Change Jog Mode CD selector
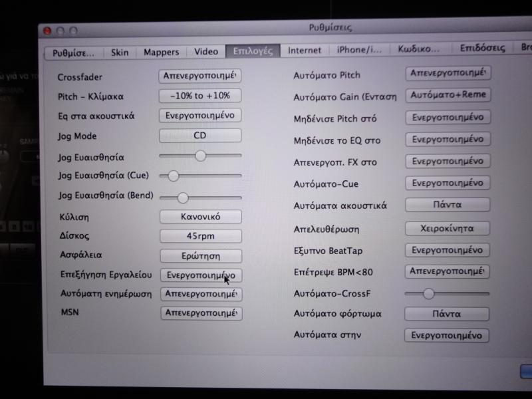532x399 pixels. (x=199, y=136)
